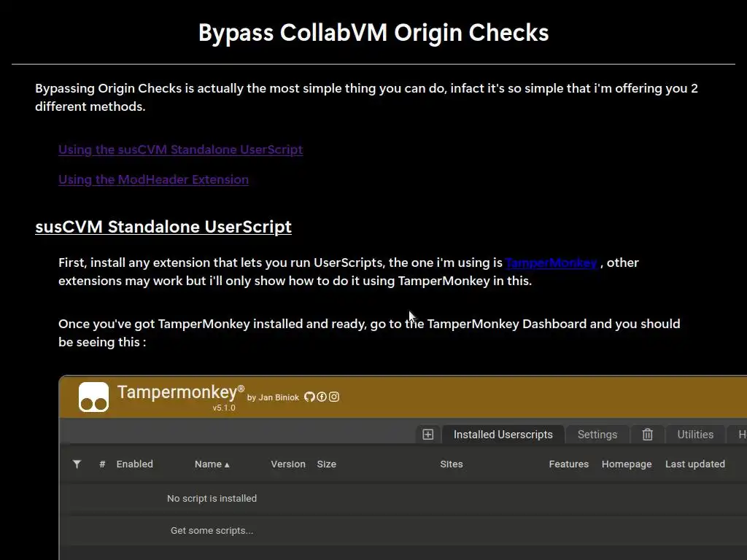The height and width of the screenshot is (560, 747).
Task: Click the v5.1.0 version label
Action: (224, 408)
